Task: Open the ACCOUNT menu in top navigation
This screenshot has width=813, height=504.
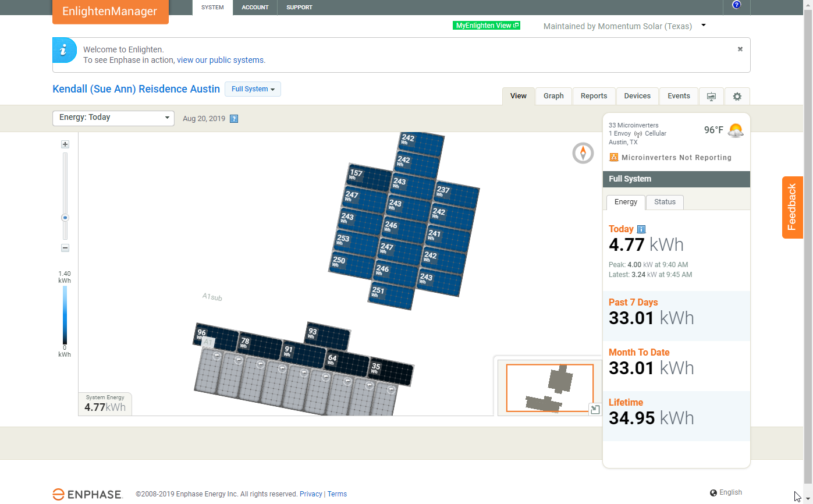Action: pyautogui.click(x=255, y=8)
